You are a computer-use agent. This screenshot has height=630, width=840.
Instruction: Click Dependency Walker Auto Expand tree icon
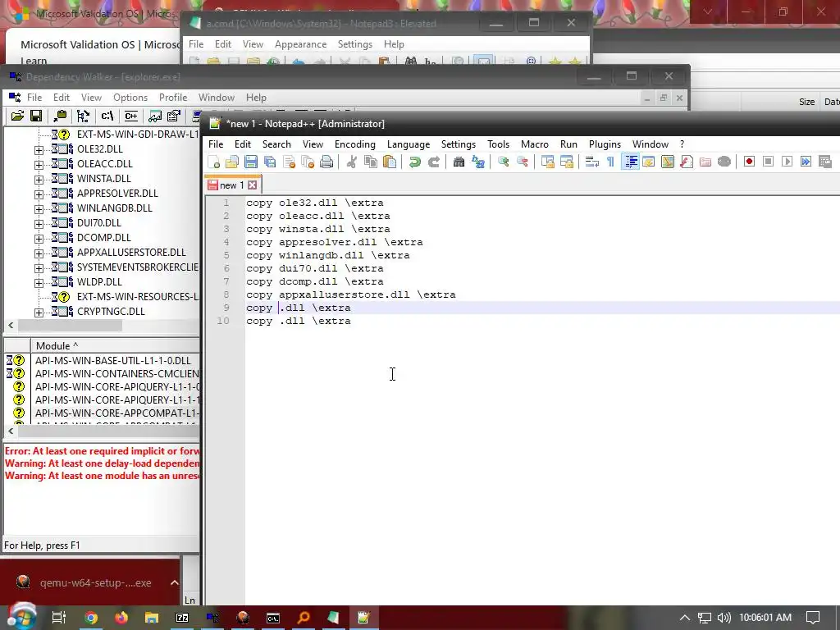pyautogui.click(x=83, y=116)
